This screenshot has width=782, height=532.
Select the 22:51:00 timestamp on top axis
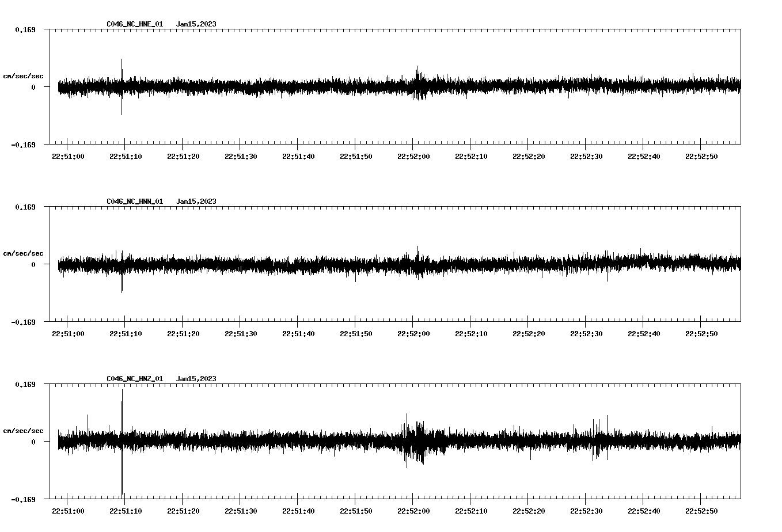[67, 155]
